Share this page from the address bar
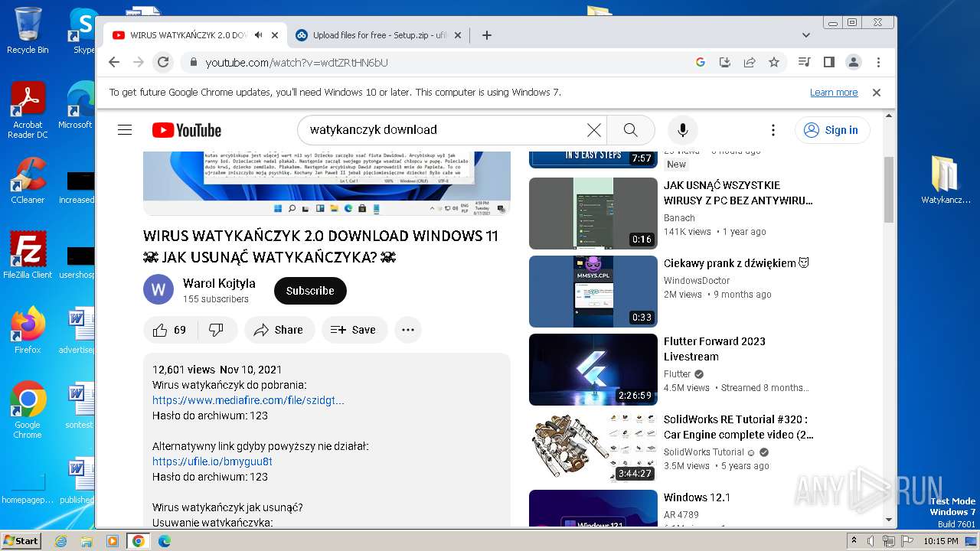 750,62
